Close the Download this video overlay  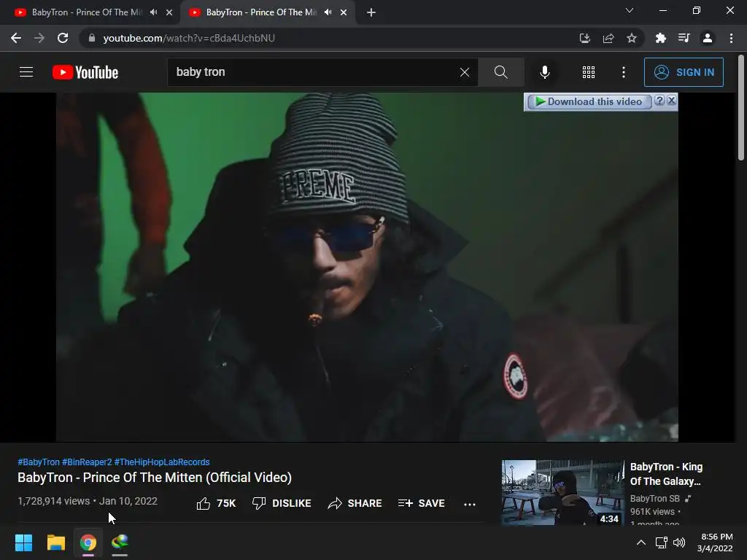coord(672,101)
